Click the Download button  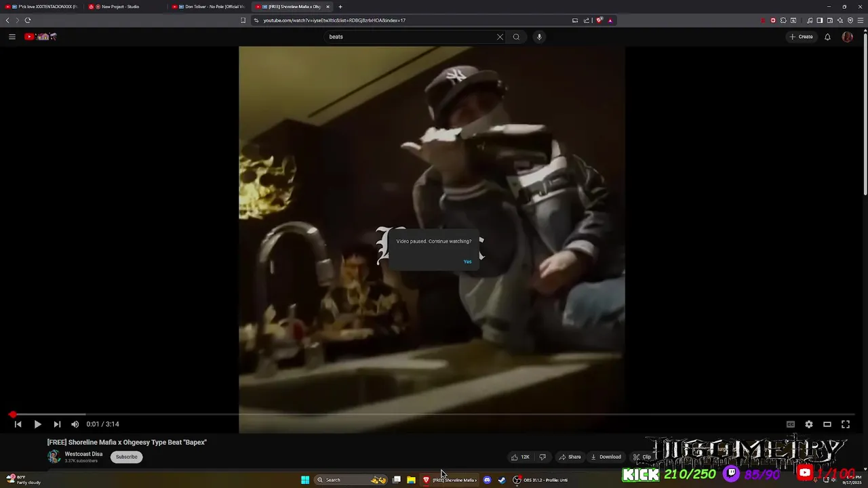pos(606,457)
